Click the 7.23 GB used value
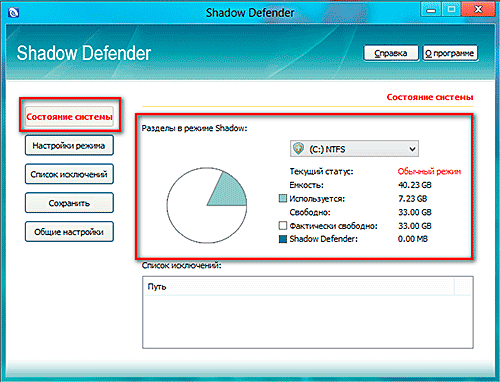The height and width of the screenshot is (382, 500). point(413,199)
